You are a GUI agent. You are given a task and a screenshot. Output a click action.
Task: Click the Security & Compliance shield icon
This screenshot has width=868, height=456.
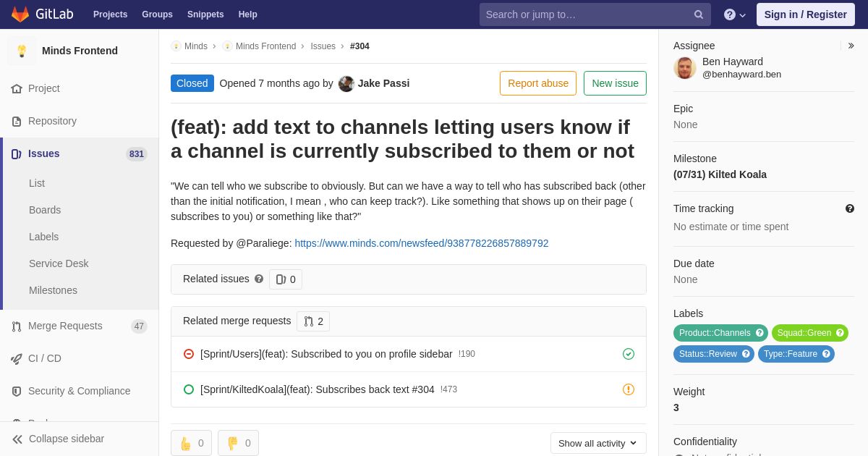point(17,391)
